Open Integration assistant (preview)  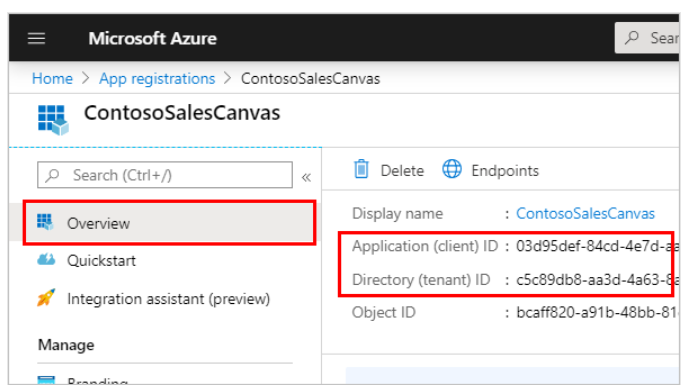pos(168,299)
